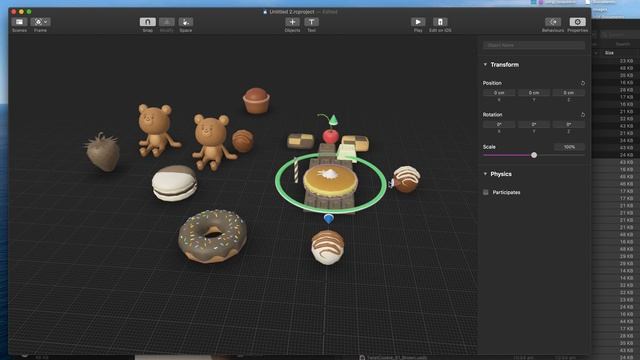Open the Scenes panel

point(19,22)
